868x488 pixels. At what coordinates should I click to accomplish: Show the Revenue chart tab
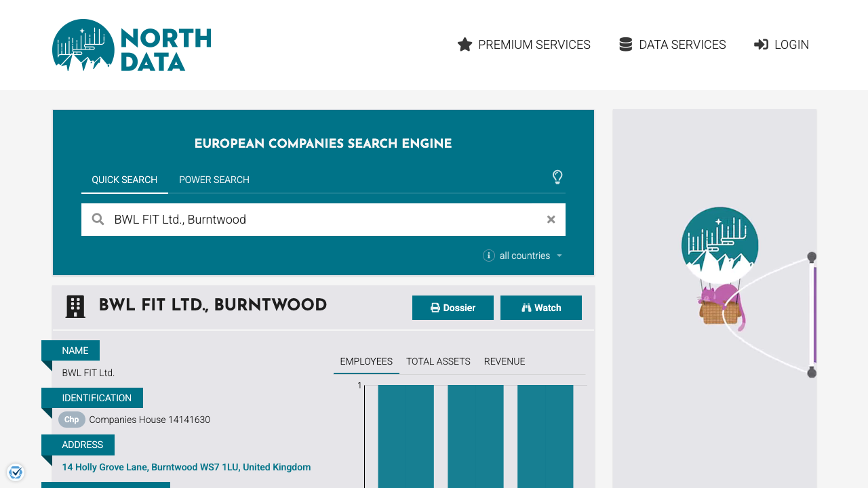tap(505, 361)
